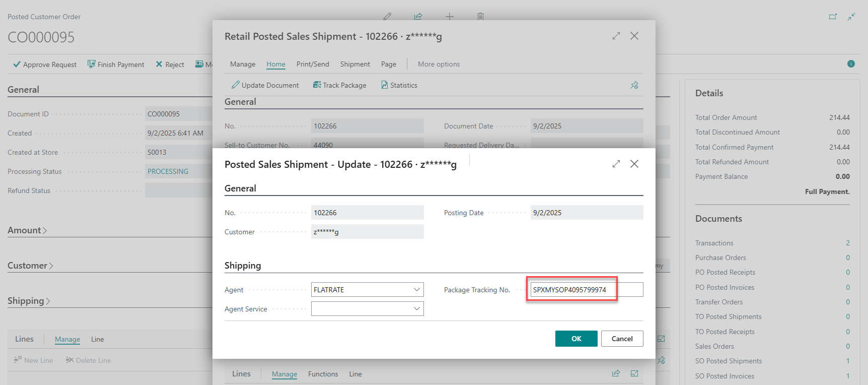Click Update Document pencil action
Image resolution: width=868 pixels, height=385 pixels.
[x=265, y=85]
